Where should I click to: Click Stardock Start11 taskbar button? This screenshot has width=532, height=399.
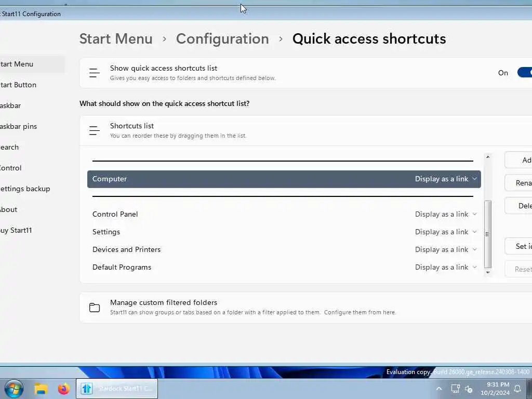coord(117,389)
